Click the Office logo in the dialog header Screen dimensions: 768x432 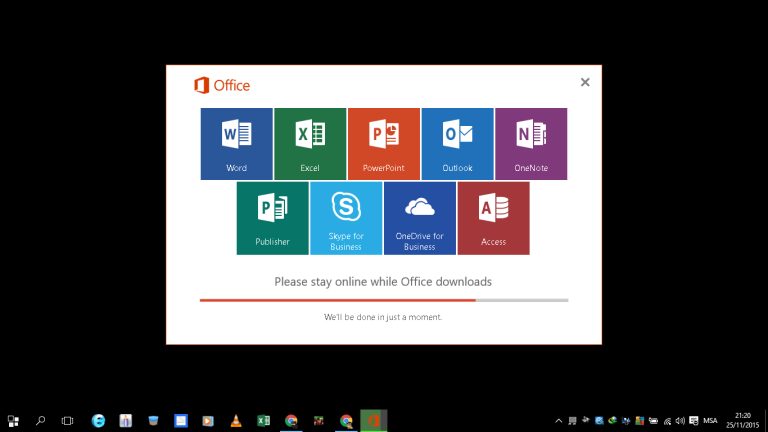click(x=222, y=85)
